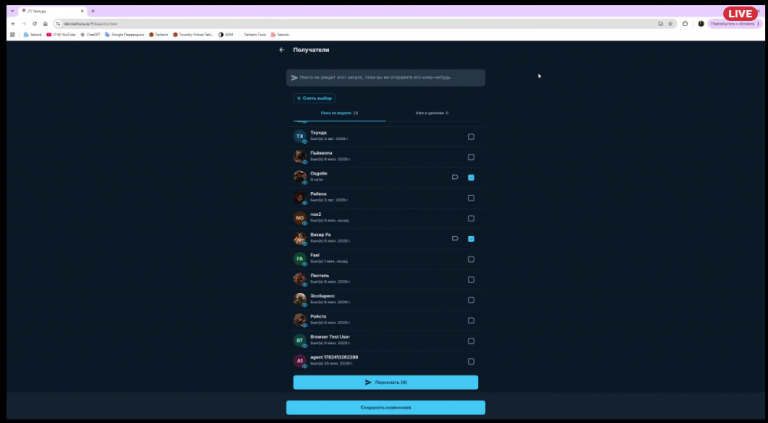Screen dimensions: 768x423
Task: Focus the message field above Снять выбор
Action: point(385,77)
